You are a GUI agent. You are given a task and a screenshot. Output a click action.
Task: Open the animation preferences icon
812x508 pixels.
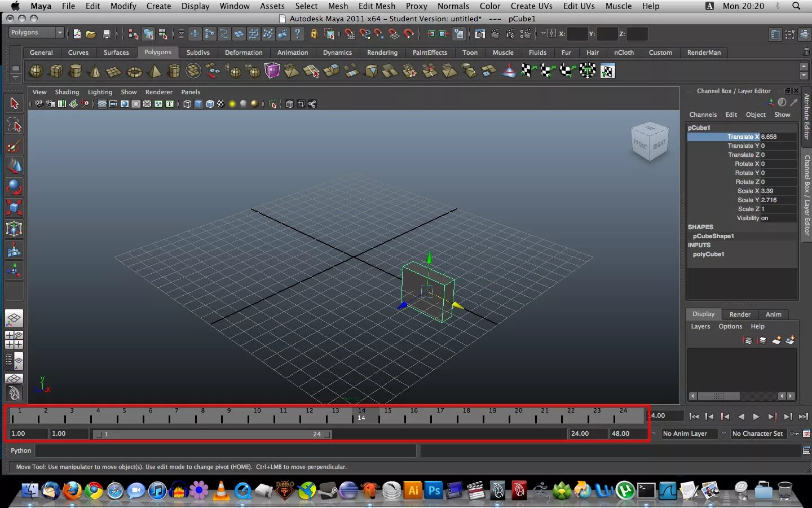pyautogui.click(x=807, y=433)
